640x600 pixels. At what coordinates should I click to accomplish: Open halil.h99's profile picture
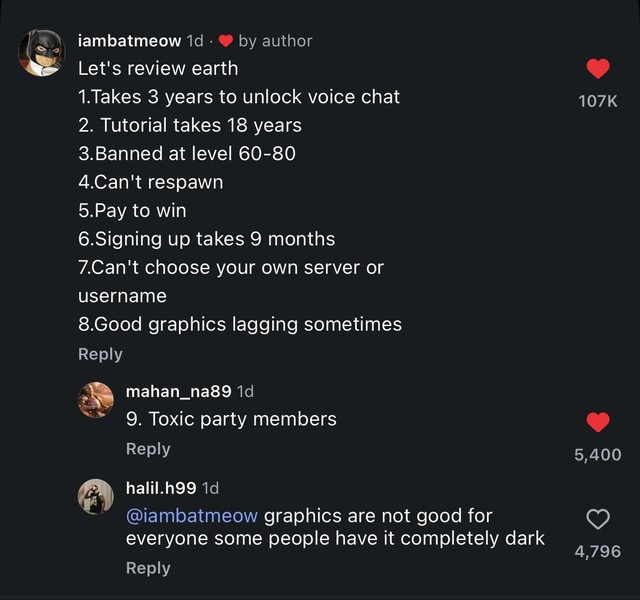[96, 496]
